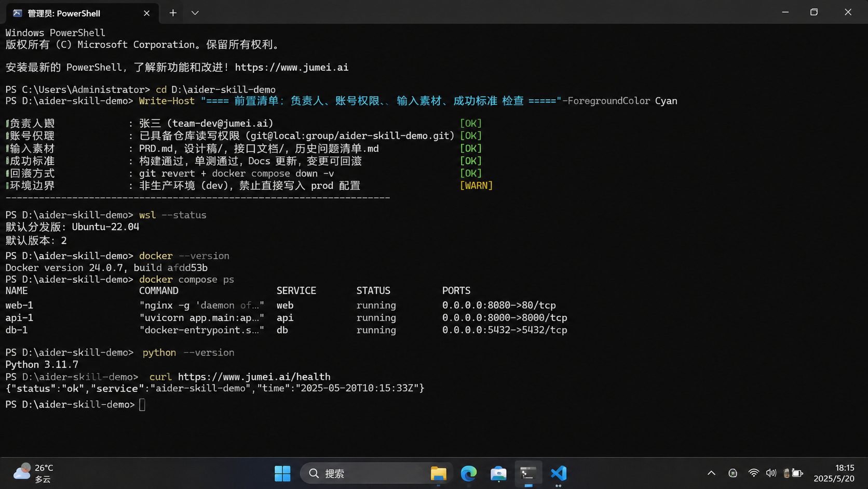Close the PowerShell tab
This screenshot has height=489, width=868.
(146, 13)
